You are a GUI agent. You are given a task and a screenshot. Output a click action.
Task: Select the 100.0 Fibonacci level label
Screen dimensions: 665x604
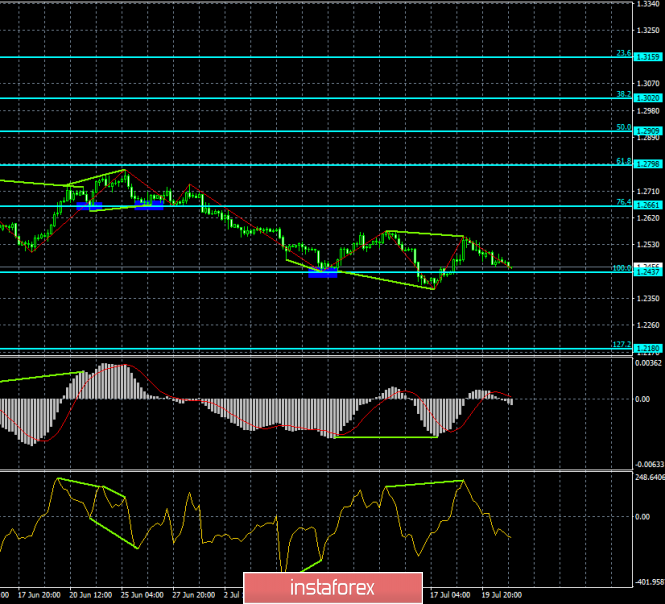(622, 268)
